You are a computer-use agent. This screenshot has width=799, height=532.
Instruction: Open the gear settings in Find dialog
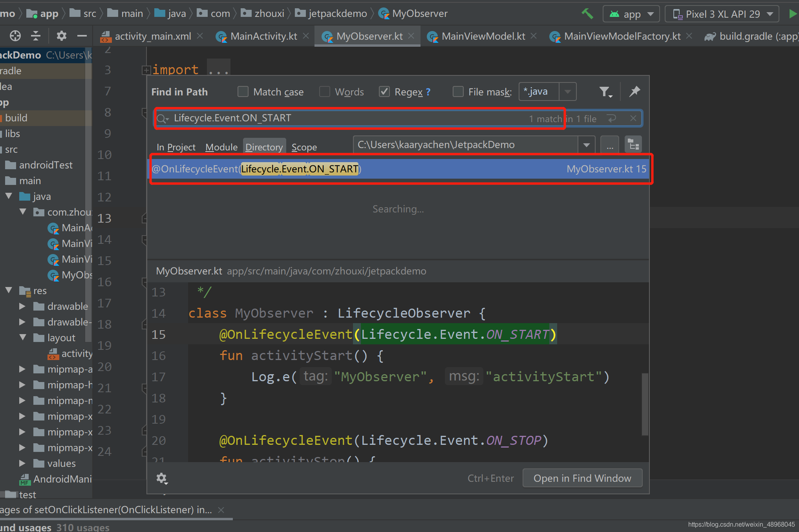pyautogui.click(x=162, y=478)
